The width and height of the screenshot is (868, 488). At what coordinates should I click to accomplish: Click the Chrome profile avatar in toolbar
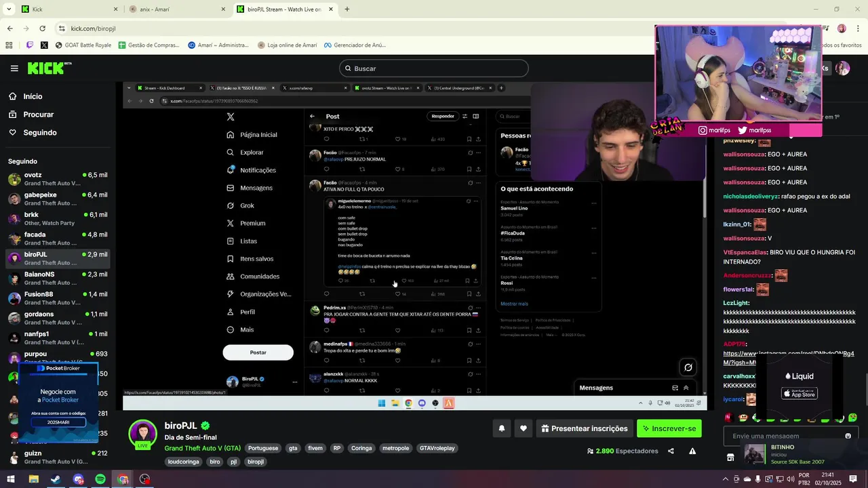tap(842, 28)
